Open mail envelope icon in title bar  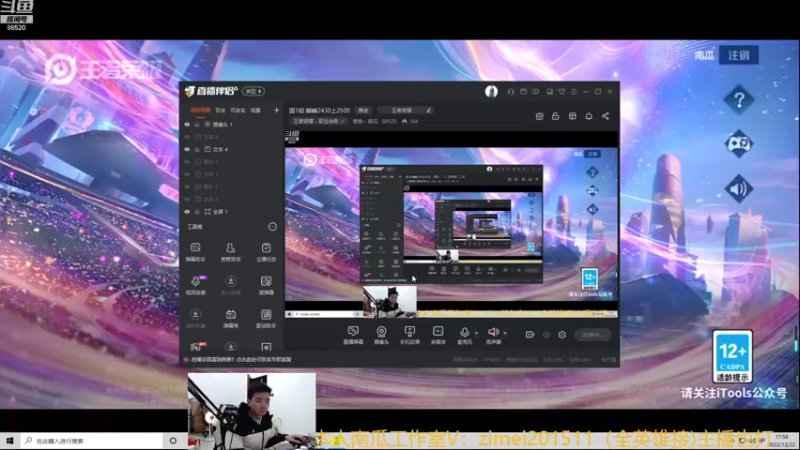(x=523, y=91)
